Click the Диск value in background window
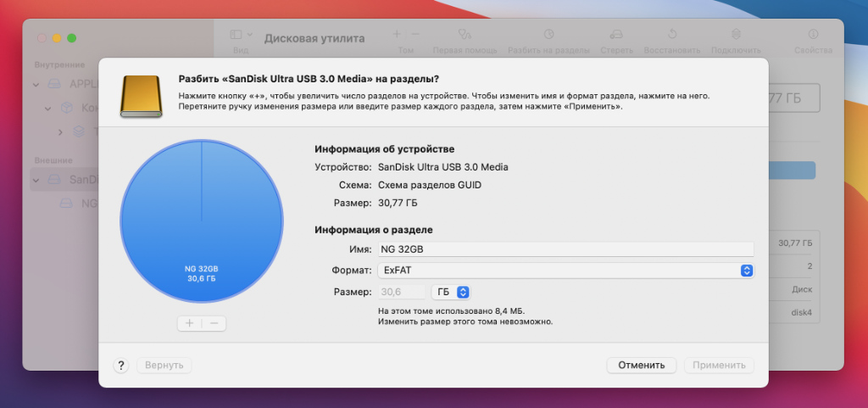The height and width of the screenshot is (408, 868). [x=802, y=289]
